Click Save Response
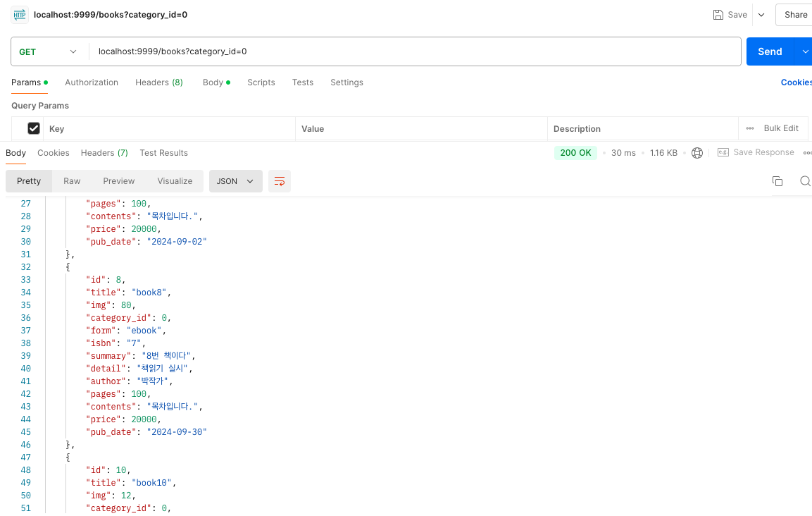Screen dimensions: 812x516 (756, 152)
